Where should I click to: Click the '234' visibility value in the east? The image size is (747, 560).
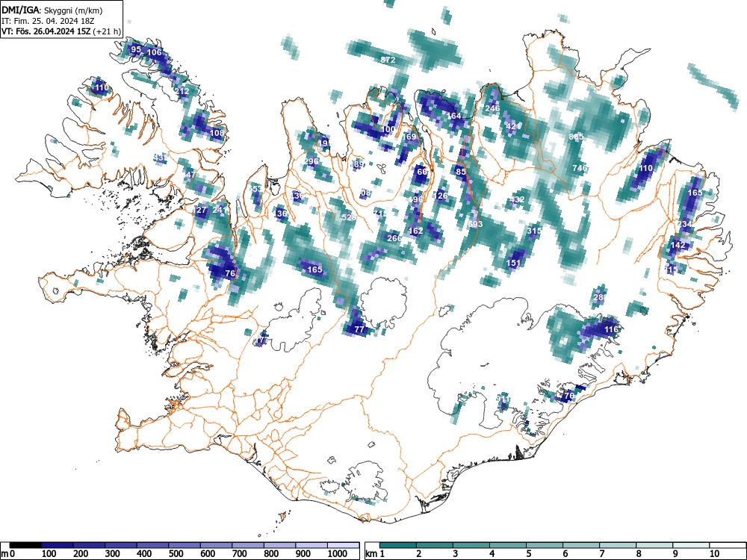tap(684, 224)
